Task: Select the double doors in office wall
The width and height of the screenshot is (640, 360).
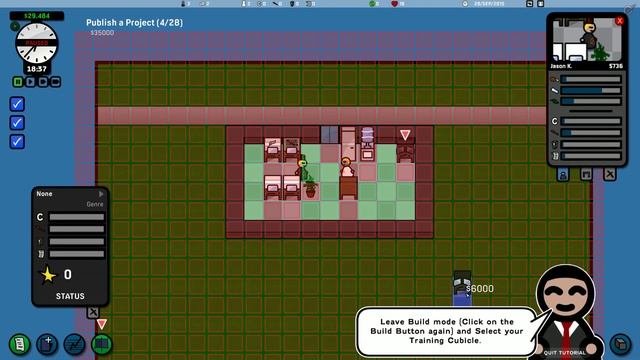Action: (329, 135)
